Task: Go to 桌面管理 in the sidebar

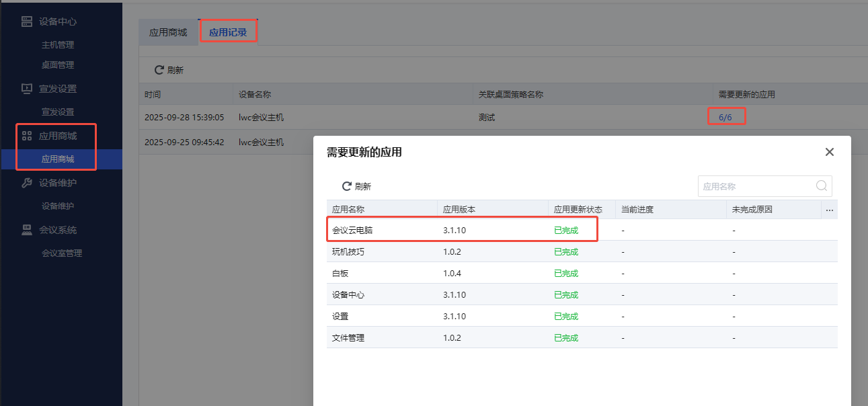Action: [58, 65]
